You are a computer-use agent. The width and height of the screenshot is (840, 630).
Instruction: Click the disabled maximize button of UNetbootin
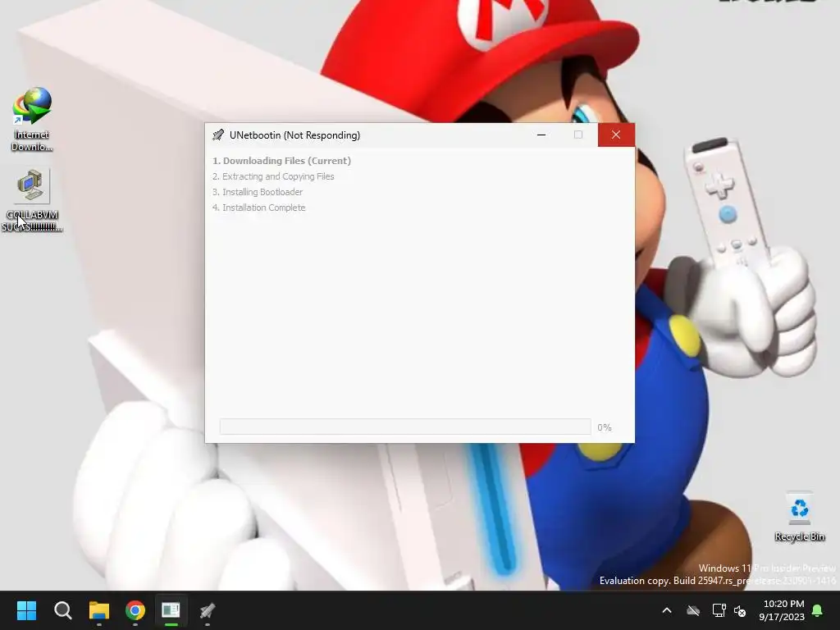click(x=578, y=135)
